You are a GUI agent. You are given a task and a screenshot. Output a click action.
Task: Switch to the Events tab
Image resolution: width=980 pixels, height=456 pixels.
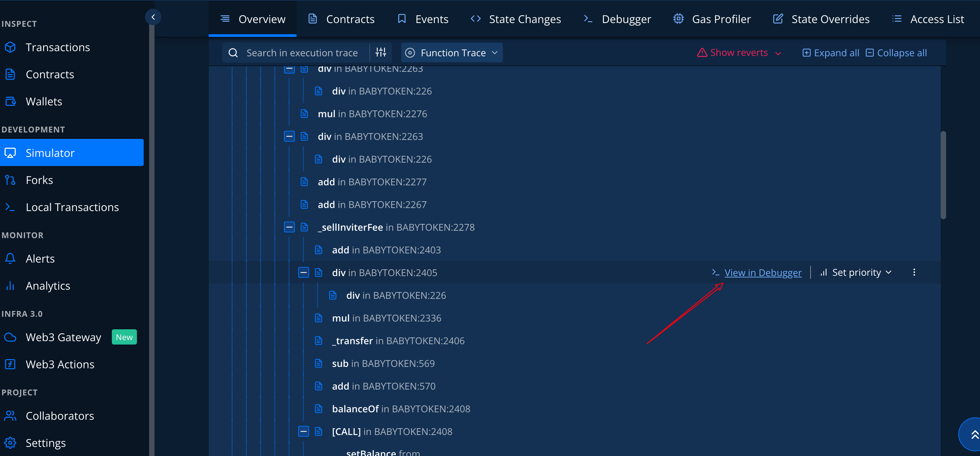423,19
